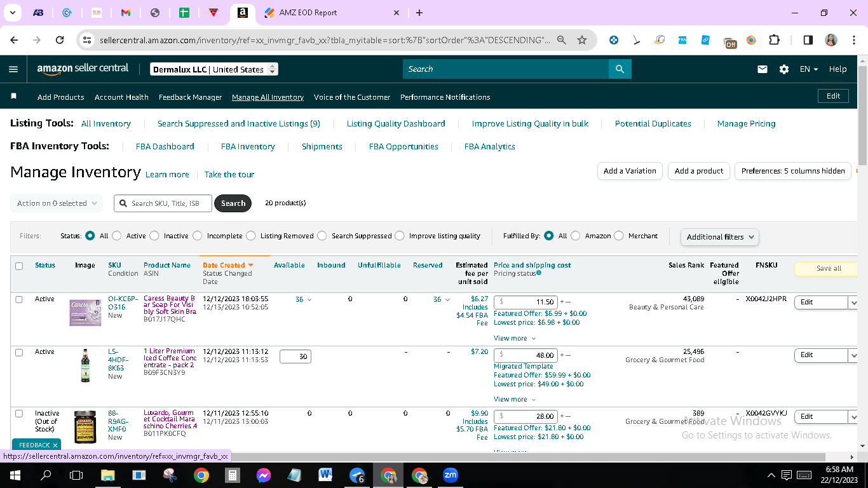Open the mail messages icon
Image resolution: width=868 pixels, height=488 pixels.
tap(763, 69)
